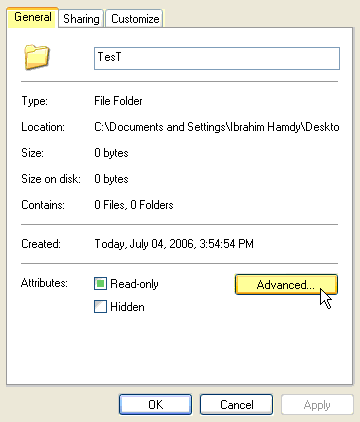Click the TesT folder name field
This screenshot has width=360, height=422.
217,59
